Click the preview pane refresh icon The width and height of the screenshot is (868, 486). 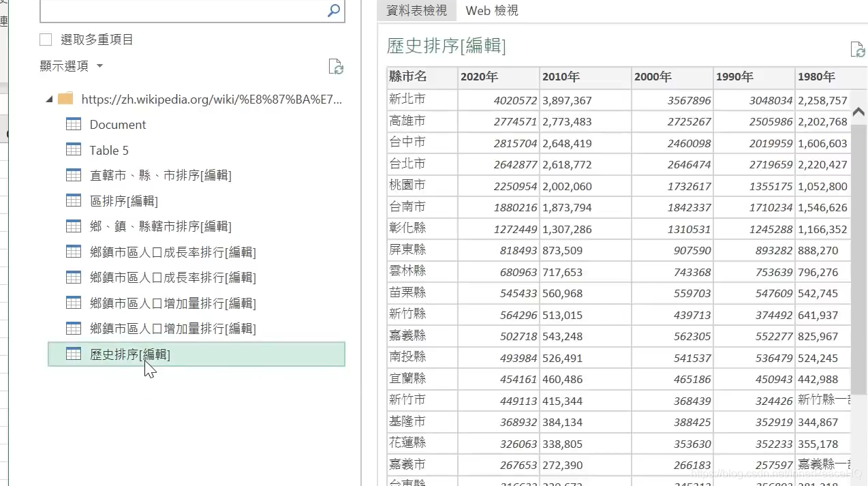click(857, 49)
